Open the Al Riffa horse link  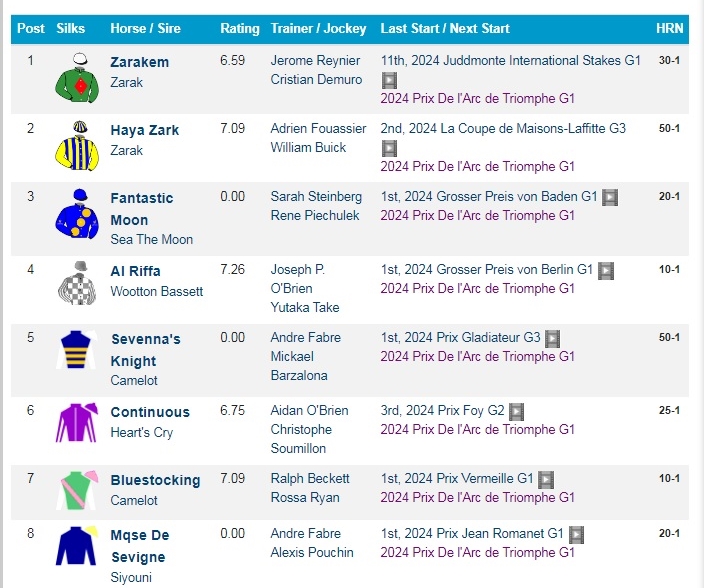tap(135, 271)
